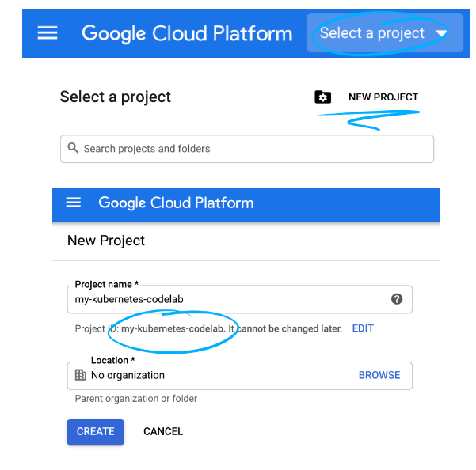
Task: Click the search magnifier icon
Action: coord(73,148)
